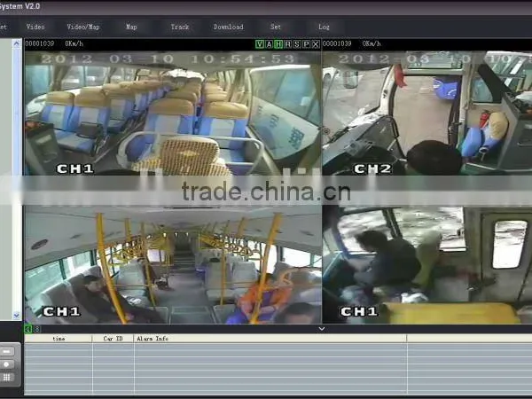Toggle the green H icon in channel header
The width and height of the screenshot is (532, 399).
pyautogui.click(x=278, y=44)
